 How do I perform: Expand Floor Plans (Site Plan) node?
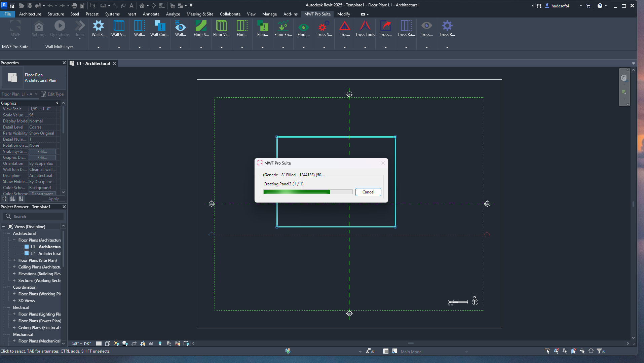coord(14,260)
